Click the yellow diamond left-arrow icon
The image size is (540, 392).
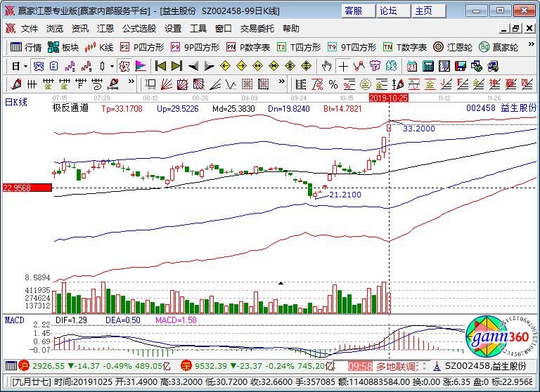click(225, 66)
